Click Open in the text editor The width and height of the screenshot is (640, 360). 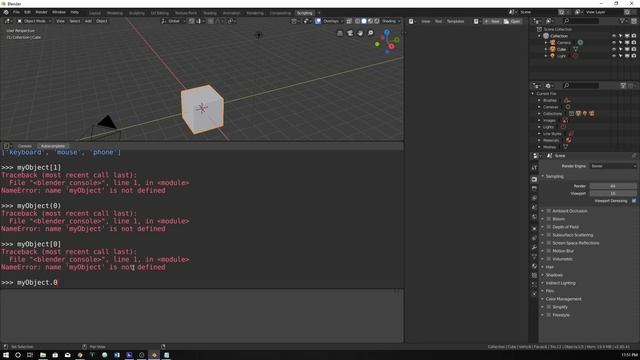512,21
